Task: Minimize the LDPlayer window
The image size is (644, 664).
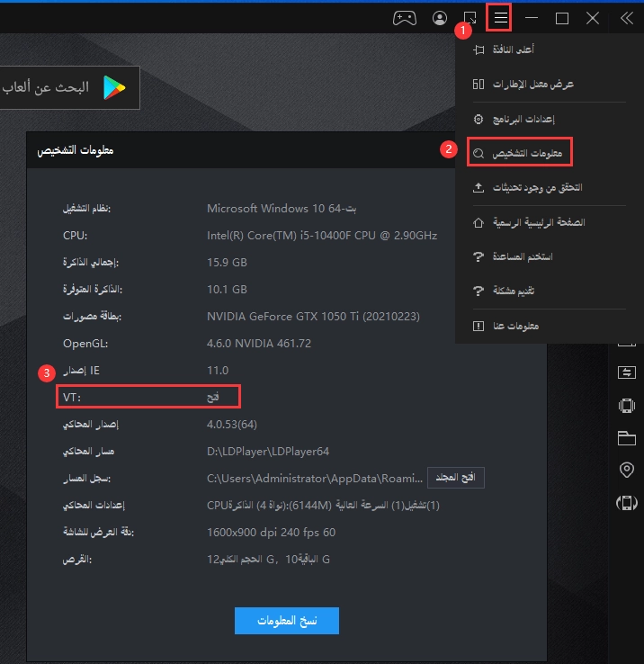Action: click(x=531, y=18)
